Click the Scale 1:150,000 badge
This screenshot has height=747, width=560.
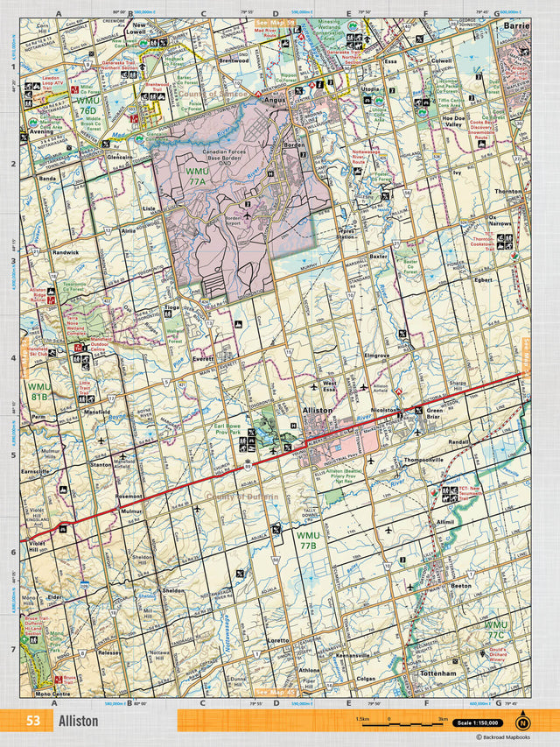pyautogui.click(x=477, y=722)
